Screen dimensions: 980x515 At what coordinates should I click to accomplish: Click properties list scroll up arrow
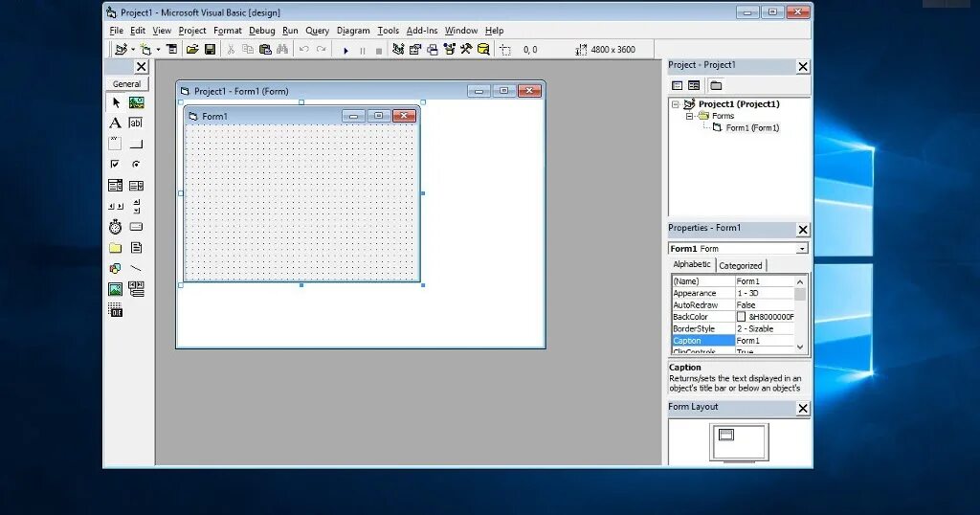pyautogui.click(x=800, y=281)
